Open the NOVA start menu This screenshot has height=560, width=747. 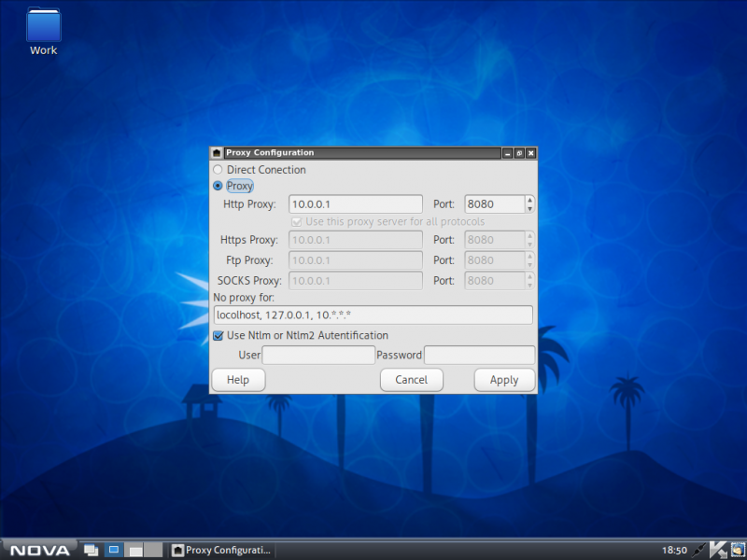coord(38,550)
